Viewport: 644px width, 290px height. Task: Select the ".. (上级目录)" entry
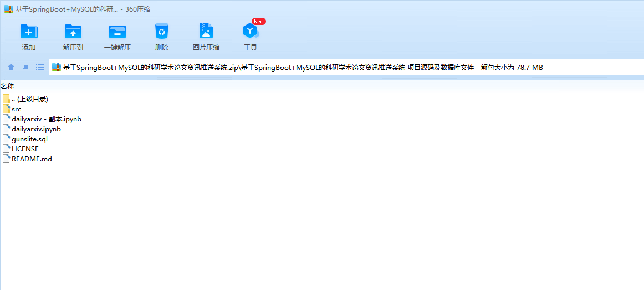tap(30, 99)
